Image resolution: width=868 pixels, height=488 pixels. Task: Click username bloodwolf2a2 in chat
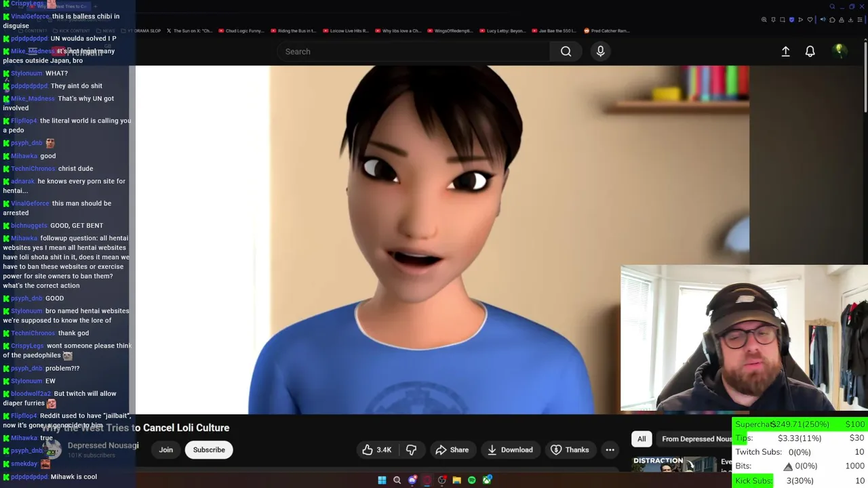point(31,394)
